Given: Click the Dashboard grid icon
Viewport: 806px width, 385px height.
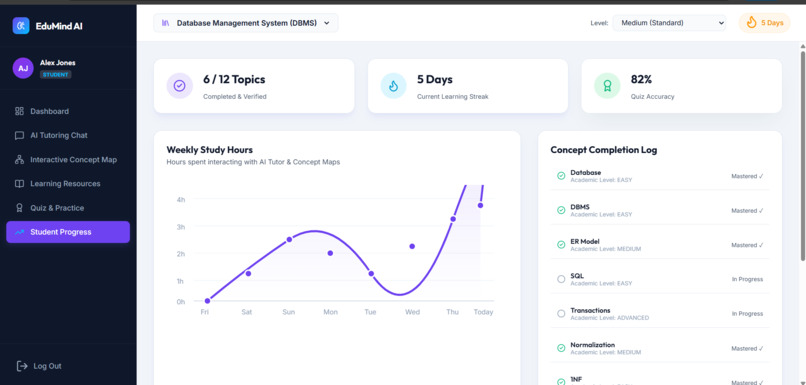Looking at the screenshot, I should click(x=20, y=111).
